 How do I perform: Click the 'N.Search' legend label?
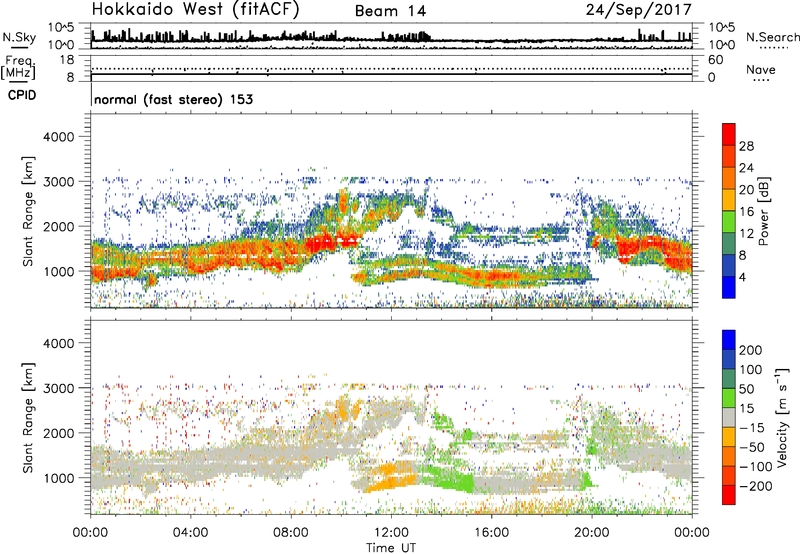tap(773, 37)
